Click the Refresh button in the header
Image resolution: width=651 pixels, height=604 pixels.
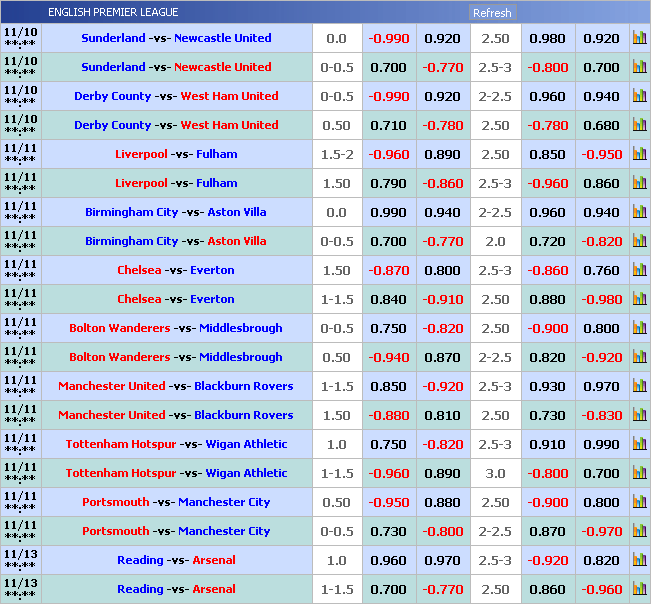point(491,13)
